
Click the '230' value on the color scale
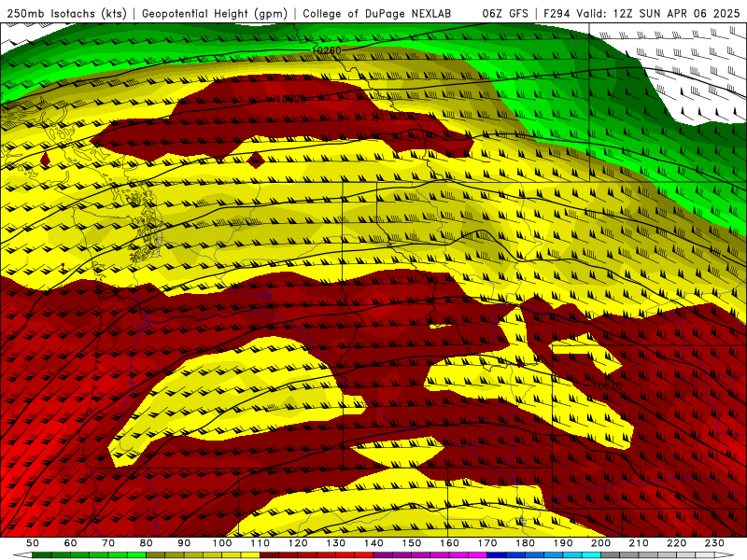point(714,543)
